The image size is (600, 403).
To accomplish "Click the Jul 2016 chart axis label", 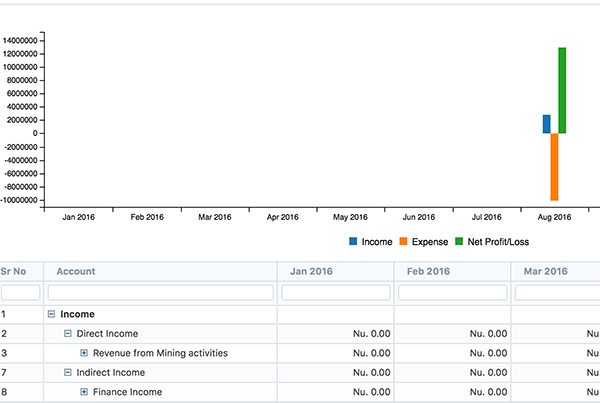I will pos(486,217).
